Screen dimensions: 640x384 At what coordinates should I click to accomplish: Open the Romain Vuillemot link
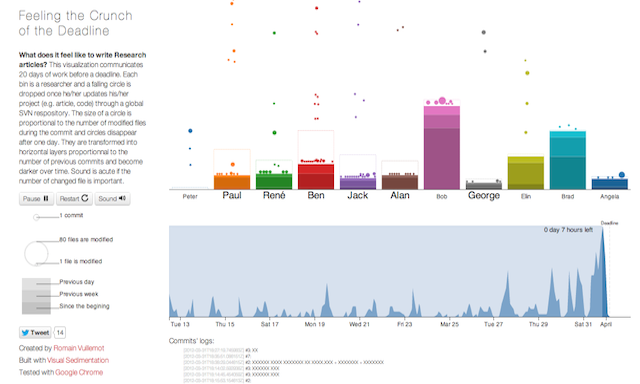click(x=79, y=348)
